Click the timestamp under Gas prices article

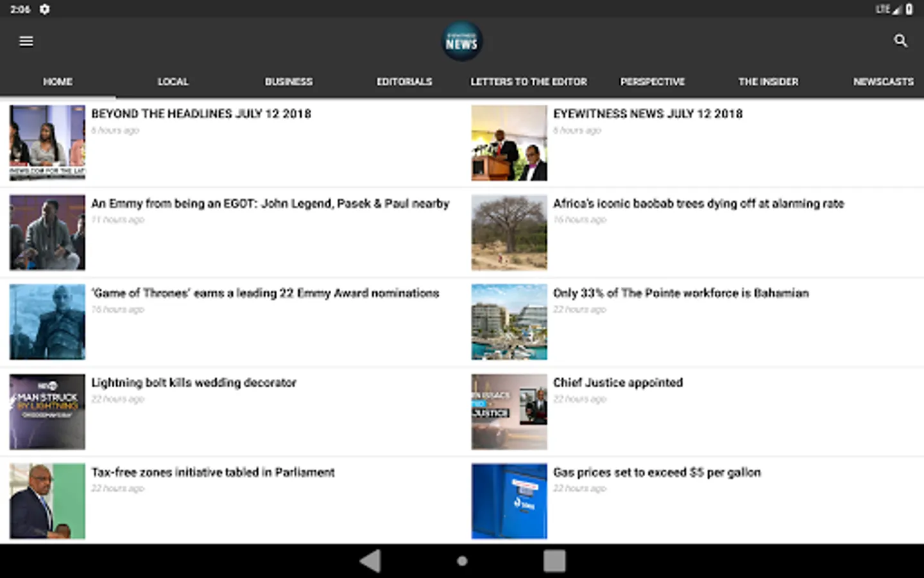pos(579,488)
